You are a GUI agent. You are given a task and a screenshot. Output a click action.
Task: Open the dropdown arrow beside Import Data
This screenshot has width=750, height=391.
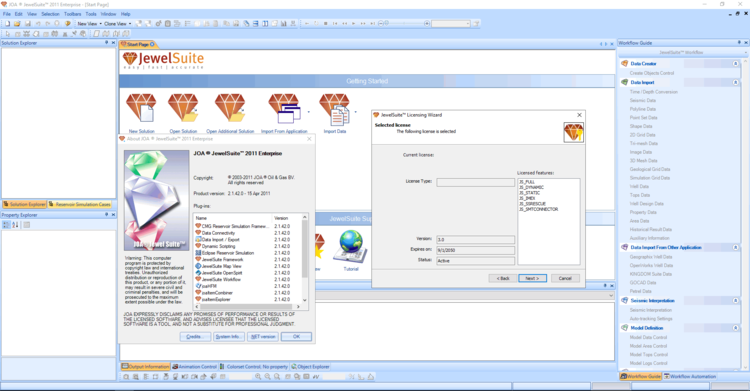click(x=355, y=112)
